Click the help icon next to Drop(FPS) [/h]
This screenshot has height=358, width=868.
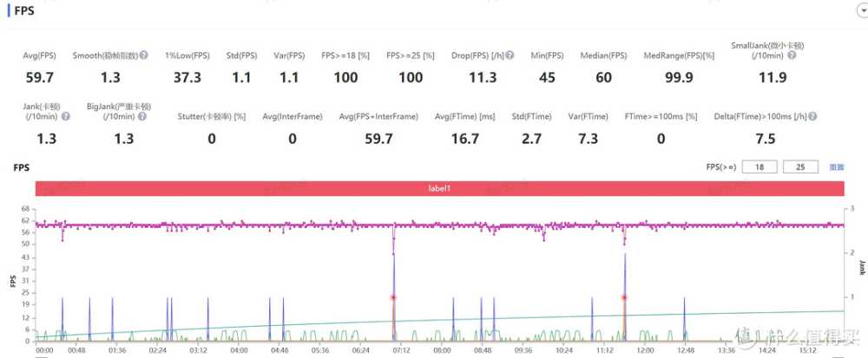pos(510,55)
